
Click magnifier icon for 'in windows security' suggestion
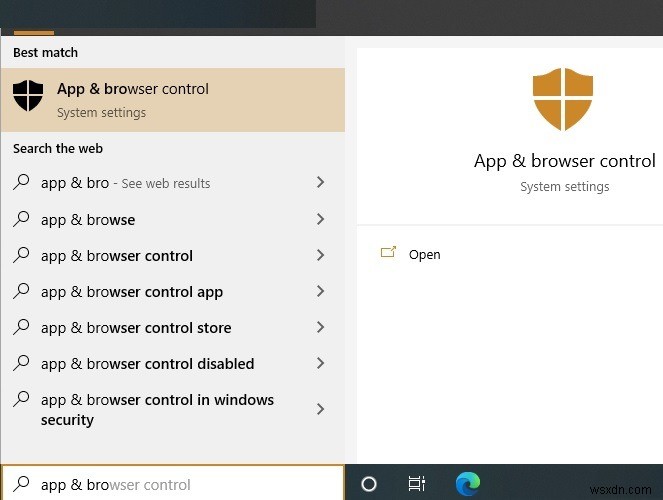click(21, 399)
